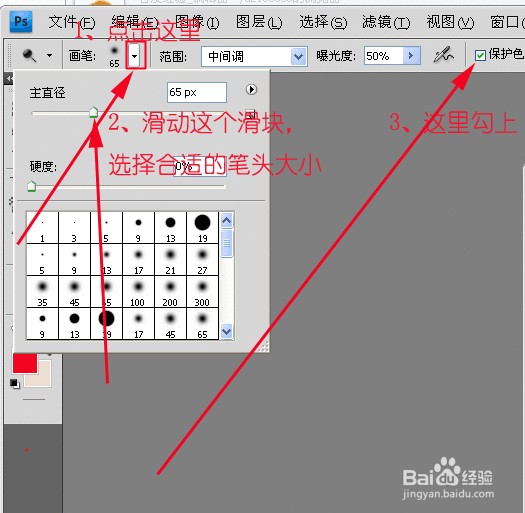Screen dimensions: 525x513
Task: Open the brush panel flyout menu button
Action: point(251,89)
